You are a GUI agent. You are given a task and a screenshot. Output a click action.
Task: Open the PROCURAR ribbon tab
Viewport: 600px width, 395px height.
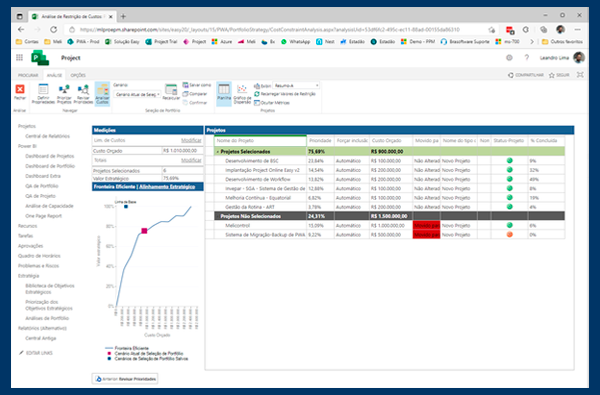point(28,75)
